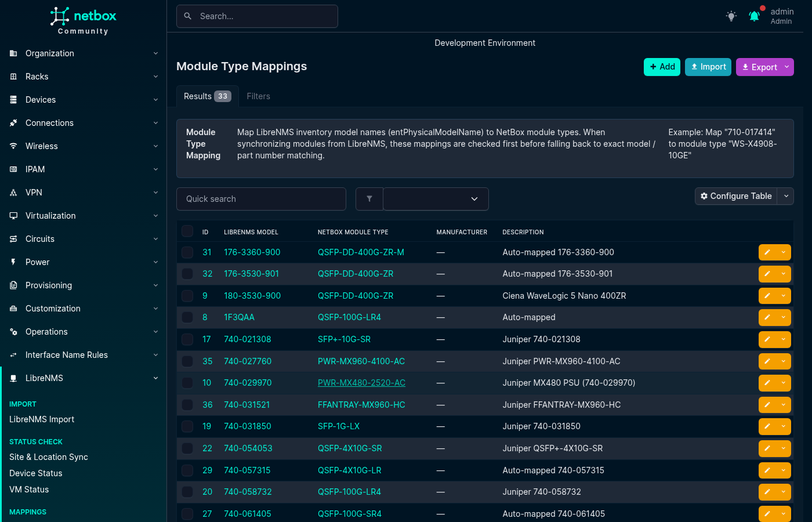The width and height of the screenshot is (812, 522).
Task: Click the Provisioning sidebar icon
Action: point(13,285)
